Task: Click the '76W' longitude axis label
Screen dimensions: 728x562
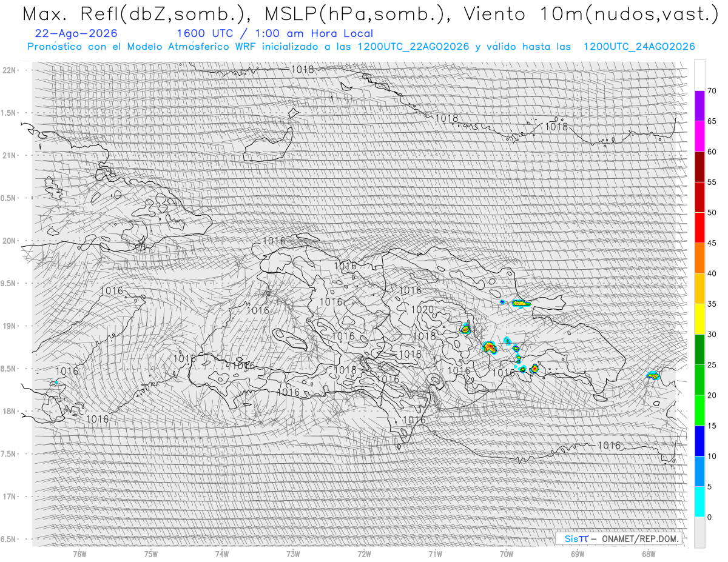Action: 79,554
